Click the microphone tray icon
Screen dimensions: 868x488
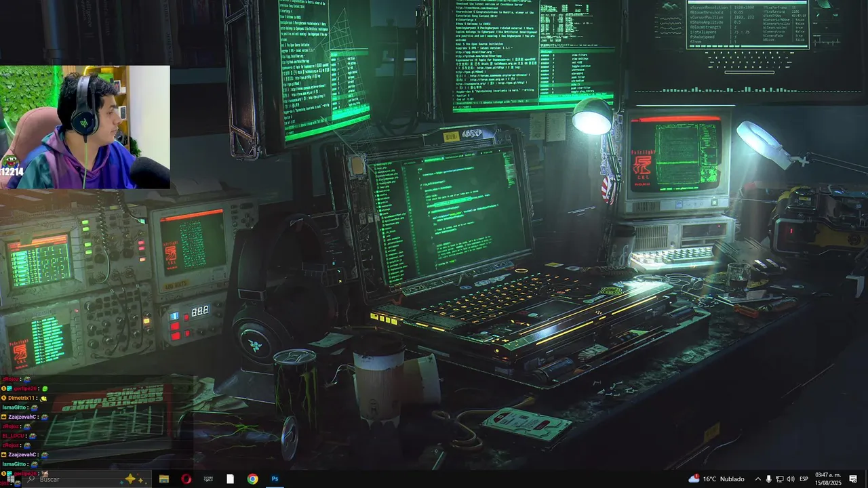click(x=768, y=479)
